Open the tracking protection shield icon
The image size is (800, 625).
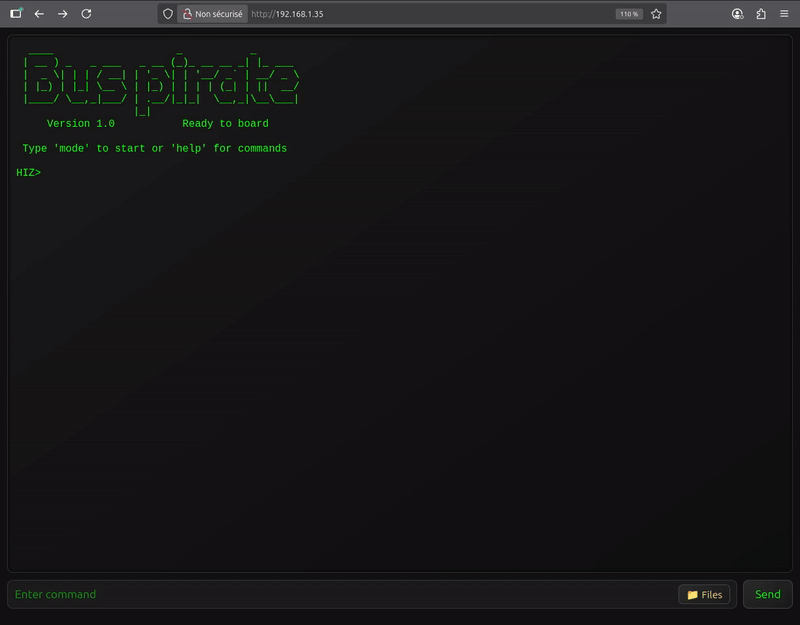pyautogui.click(x=168, y=14)
